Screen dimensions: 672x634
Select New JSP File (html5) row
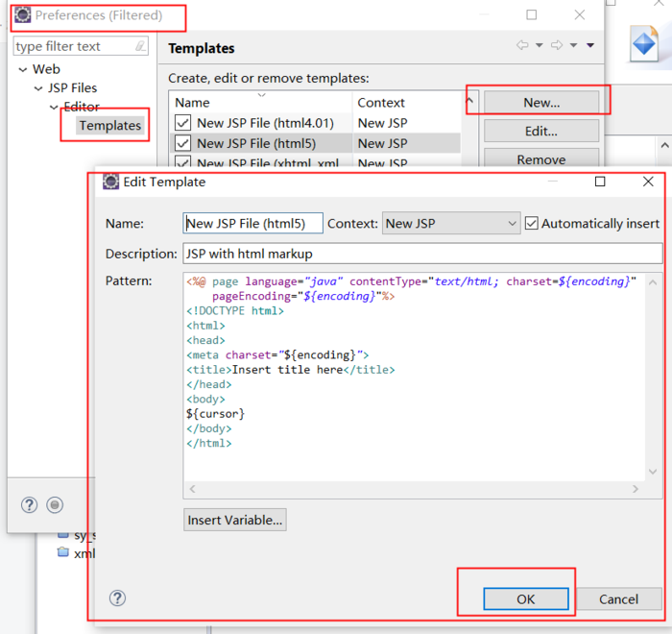coord(315,143)
